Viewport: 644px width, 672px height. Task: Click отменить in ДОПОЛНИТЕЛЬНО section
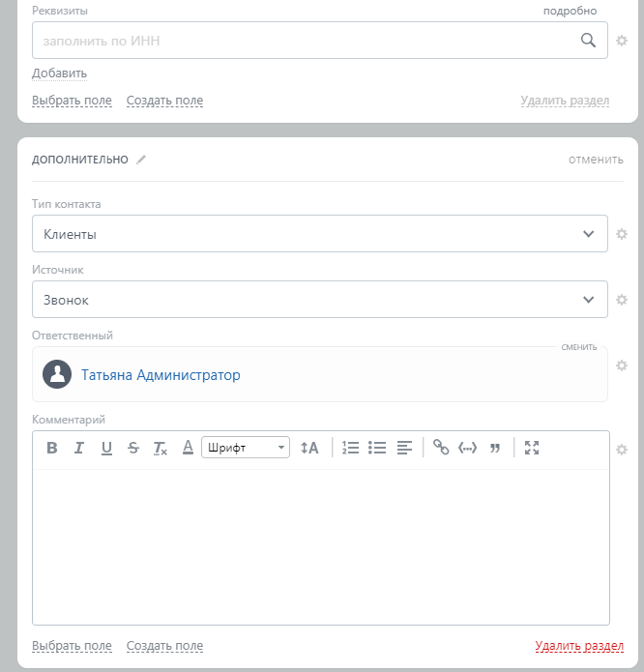pyautogui.click(x=596, y=160)
